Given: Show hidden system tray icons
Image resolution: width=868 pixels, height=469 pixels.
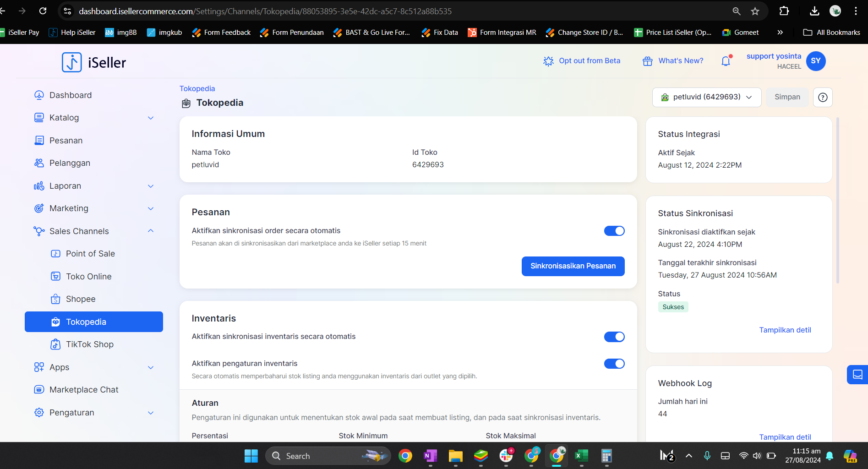Looking at the screenshot, I should [688, 456].
